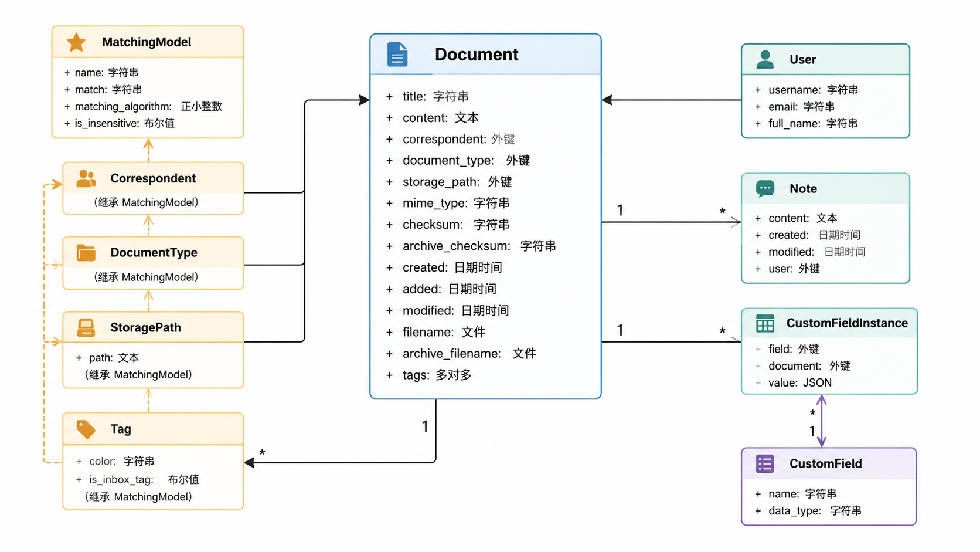Select the User class title
Viewport: 980px width, 552px height.
[x=802, y=60]
